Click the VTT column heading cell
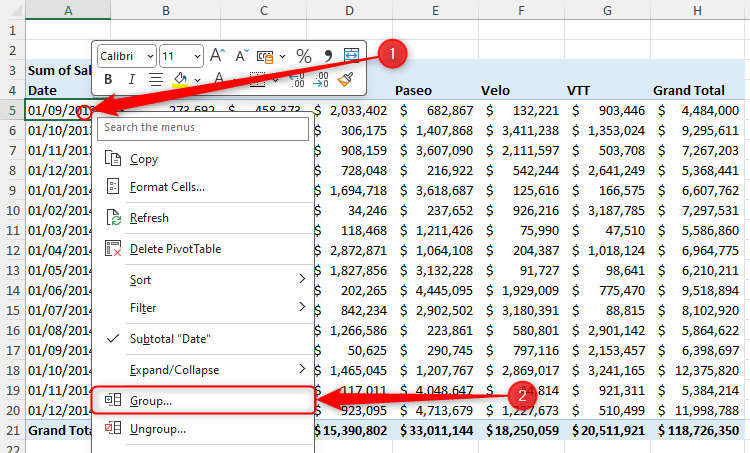 pos(607,90)
